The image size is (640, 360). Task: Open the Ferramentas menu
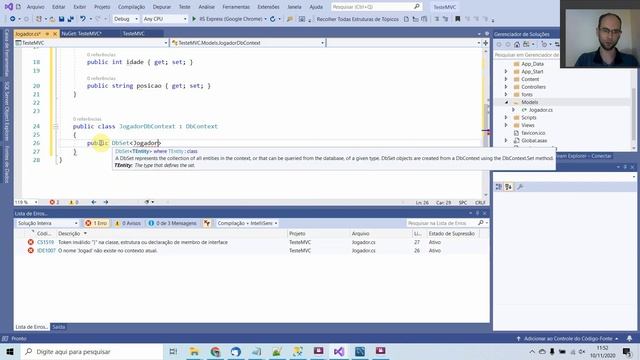(x=236, y=7)
